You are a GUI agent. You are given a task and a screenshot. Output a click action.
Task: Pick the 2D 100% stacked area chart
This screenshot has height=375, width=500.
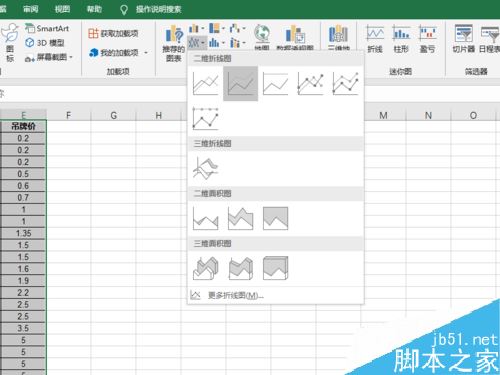275,219
